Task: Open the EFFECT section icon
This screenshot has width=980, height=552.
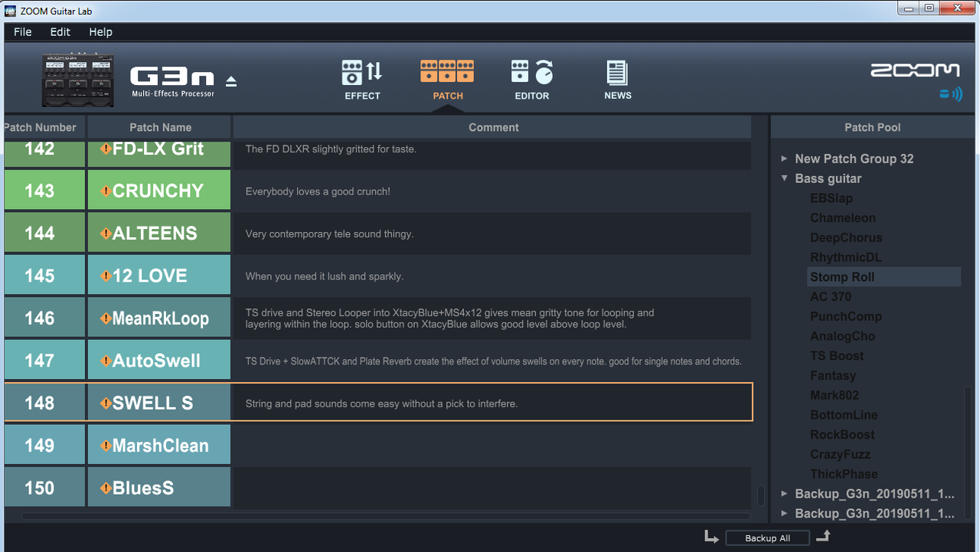Action: click(362, 80)
